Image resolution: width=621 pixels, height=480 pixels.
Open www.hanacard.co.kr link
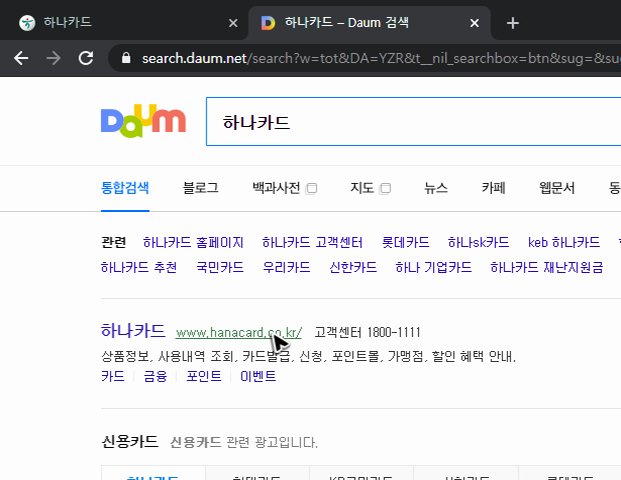(x=239, y=332)
